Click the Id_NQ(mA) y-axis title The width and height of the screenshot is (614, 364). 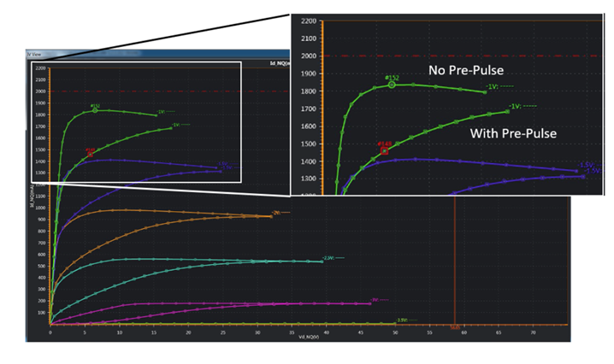coord(32,195)
